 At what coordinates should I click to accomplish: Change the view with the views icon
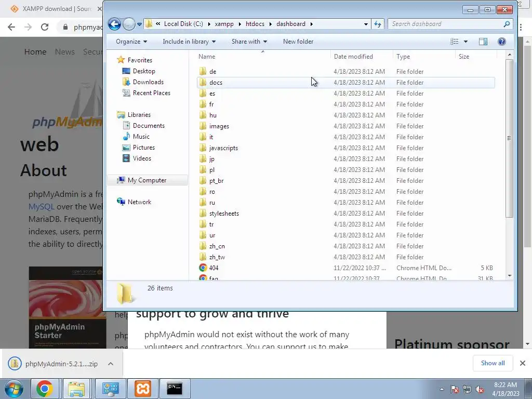click(454, 42)
